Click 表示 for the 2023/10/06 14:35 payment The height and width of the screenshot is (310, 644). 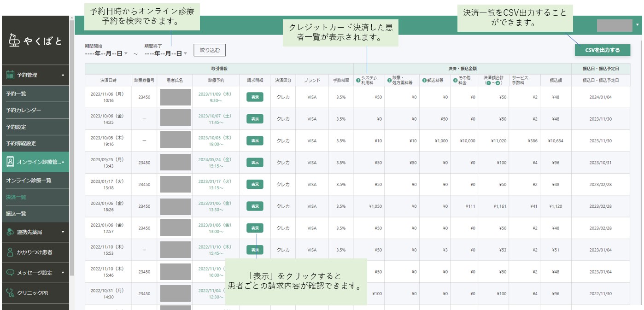click(x=255, y=119)
